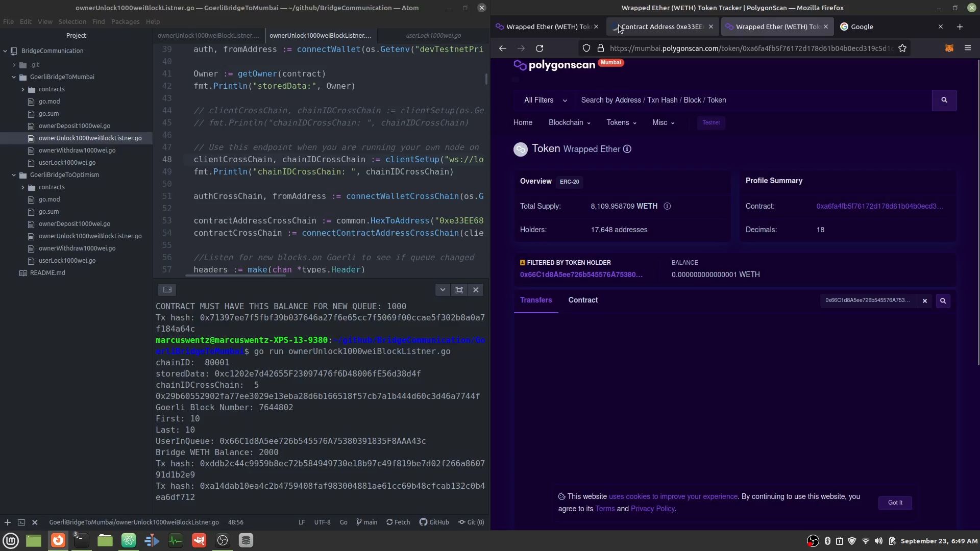Click filter search magnifier in Transfers row
This screenshot has width=980, height=551.
(x=943, y=300)
